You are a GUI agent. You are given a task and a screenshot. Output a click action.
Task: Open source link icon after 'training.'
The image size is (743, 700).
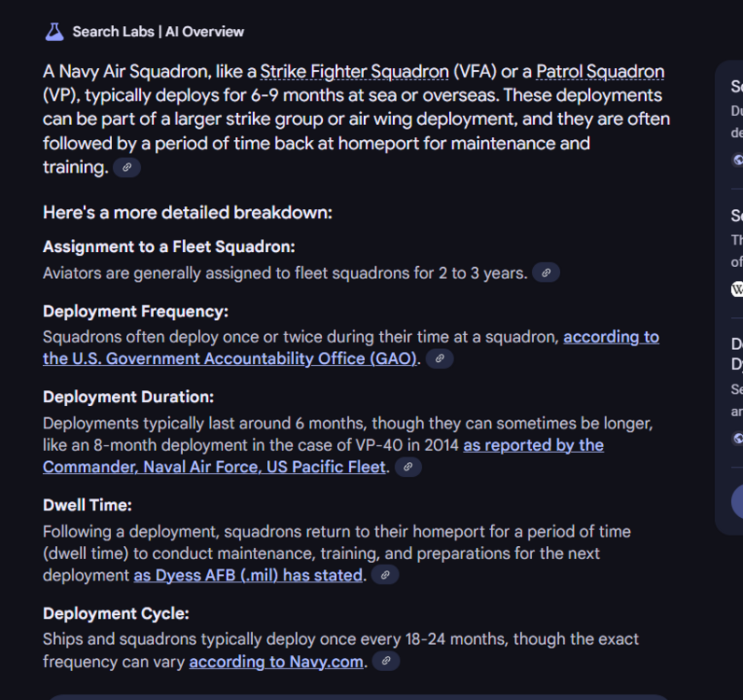tap(127, 167)
